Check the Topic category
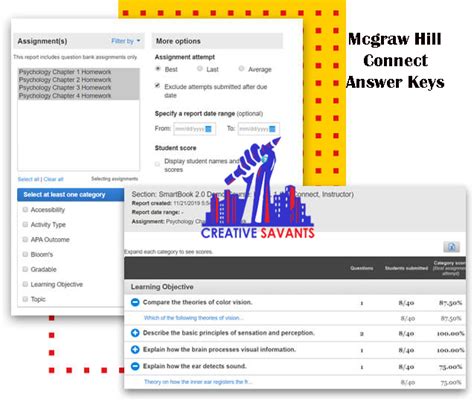474x401 pixels. 25,299
